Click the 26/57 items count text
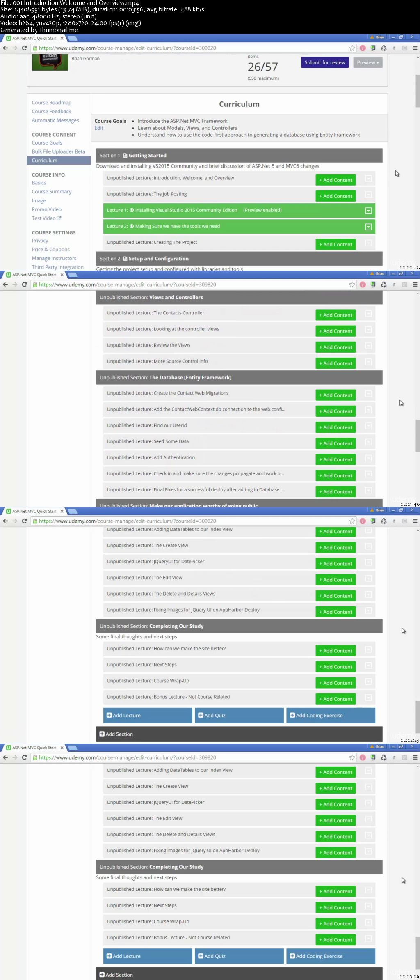This screenshot has height=980, width=420. pos(262,67)
